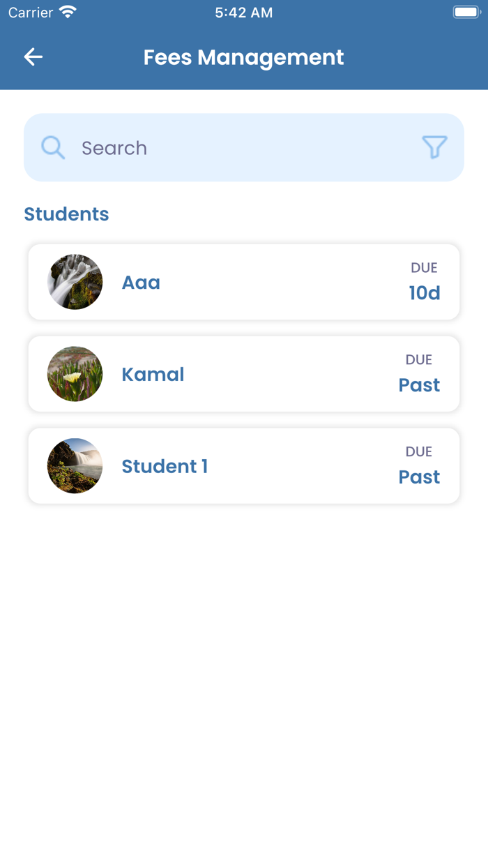
Task: Click the Past due status on Student 1
Action: pos(419,477)
